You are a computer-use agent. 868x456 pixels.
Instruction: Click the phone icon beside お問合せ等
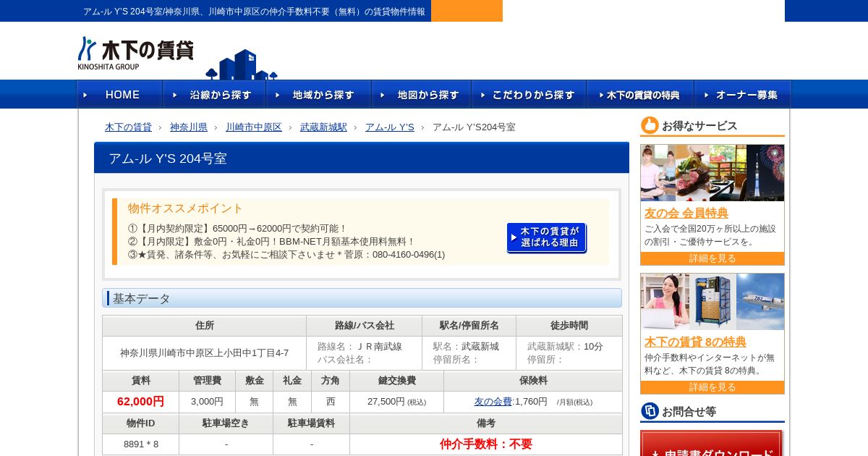pyautogui.click(x=650, y=411)
